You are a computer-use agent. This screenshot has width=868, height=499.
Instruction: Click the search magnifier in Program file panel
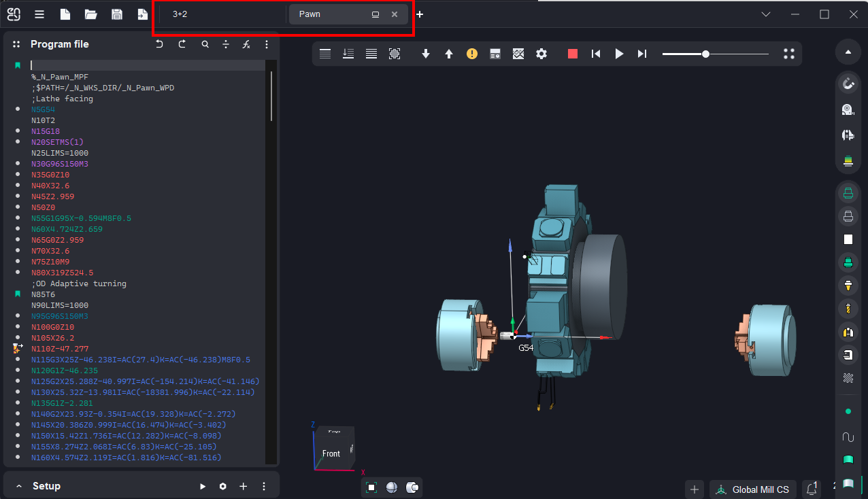coord(205,44)
